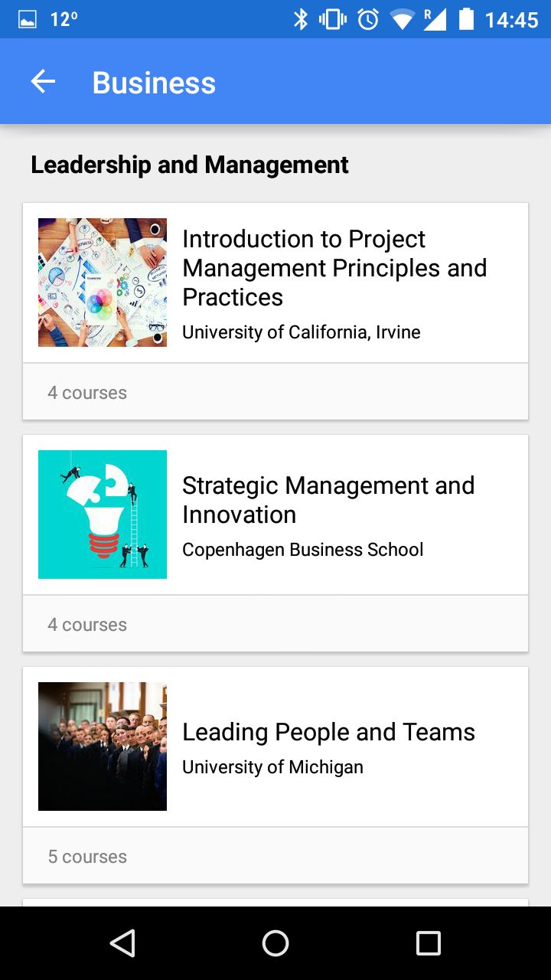Tap Copenhagen Business School label
Viewport: 551px width, 980px height.
tap(303, 550)
